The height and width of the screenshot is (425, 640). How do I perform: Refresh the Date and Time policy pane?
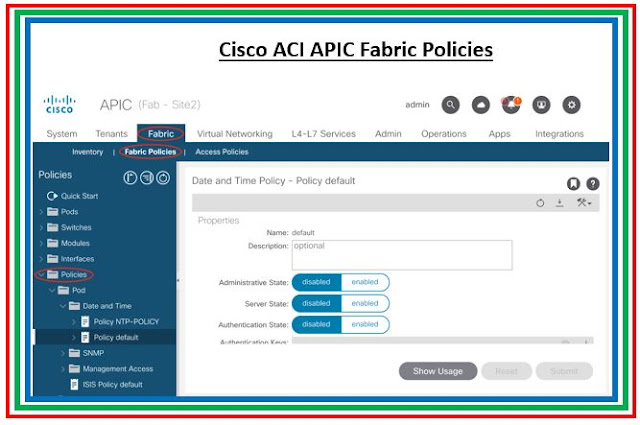point(540,202)
